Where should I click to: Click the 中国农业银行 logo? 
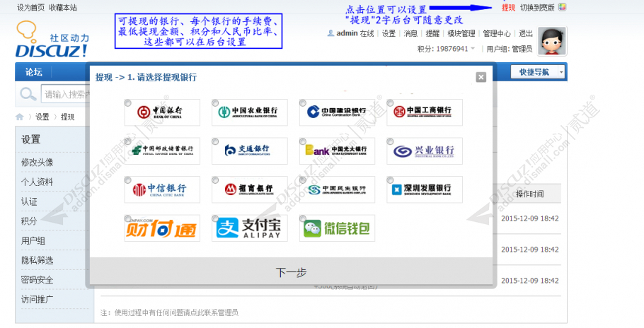(x=250, y=112)
